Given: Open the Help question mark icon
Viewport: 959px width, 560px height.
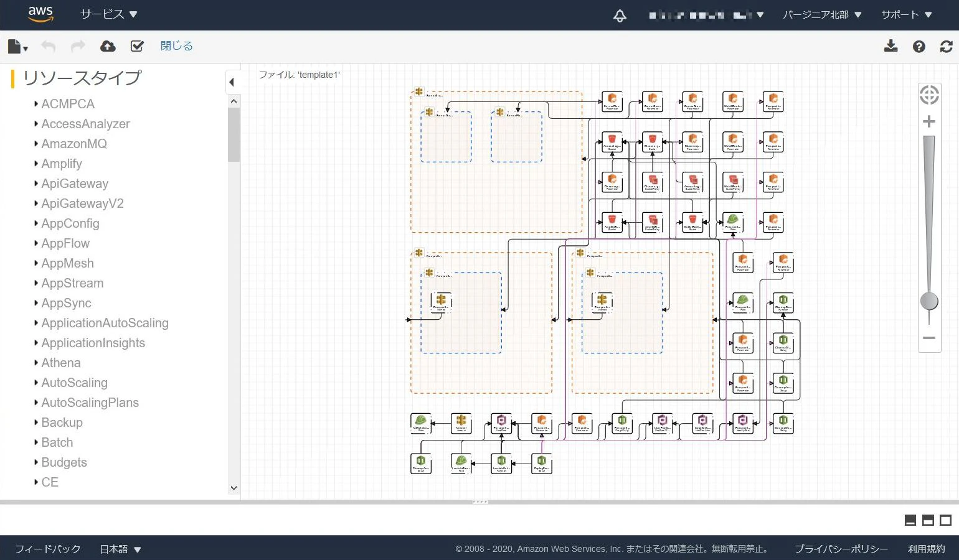Looking at the screenshot, I should pyautogui.click(x=919, y=46).
